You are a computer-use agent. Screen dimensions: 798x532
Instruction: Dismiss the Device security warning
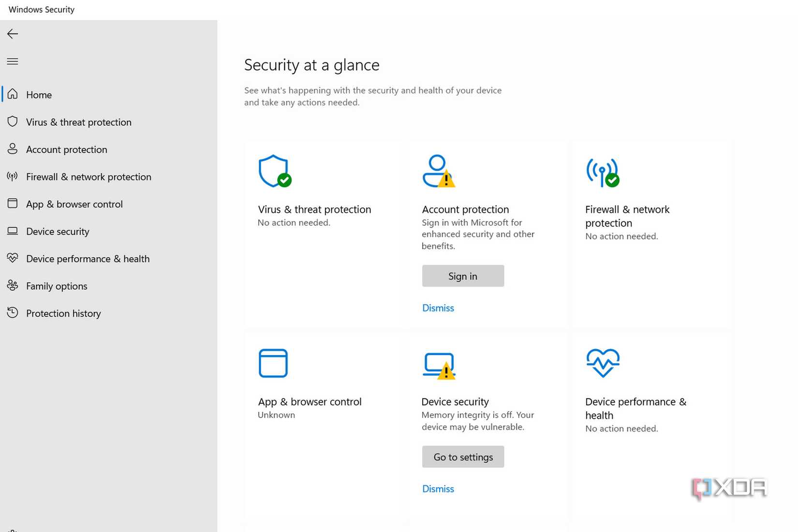[x=438, y=488]
